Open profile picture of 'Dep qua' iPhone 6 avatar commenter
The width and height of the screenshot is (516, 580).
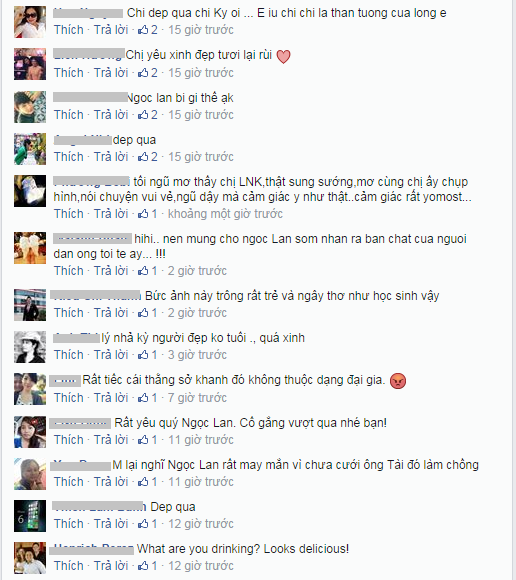point(30,516)
